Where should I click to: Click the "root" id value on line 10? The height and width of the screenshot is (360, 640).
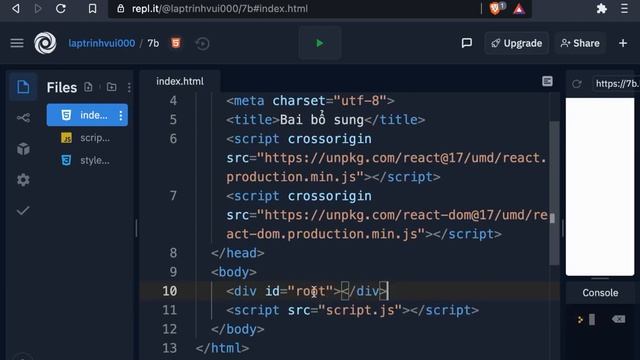pyautogui.click(x=310, y=291)
